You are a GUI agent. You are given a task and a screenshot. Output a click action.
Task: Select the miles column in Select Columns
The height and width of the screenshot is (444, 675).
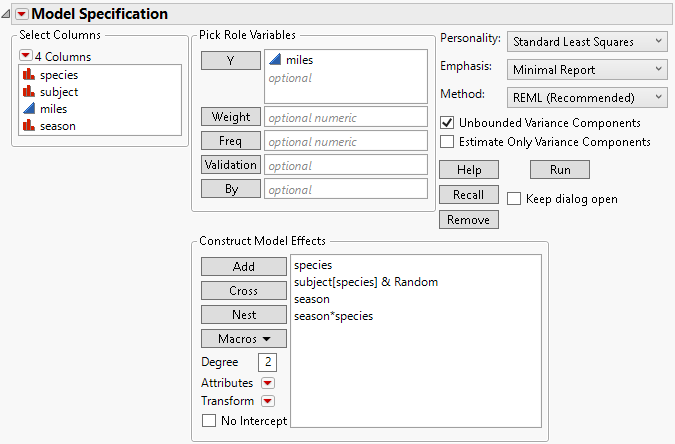point(53,109)
